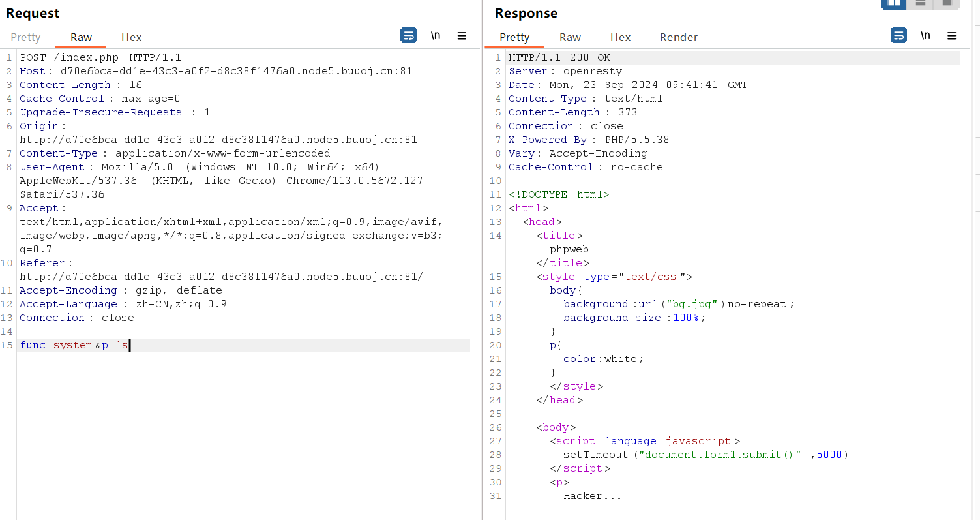The width and height of the screenshot is (980, 520).
Task: Click the request body line func=system&p=ls
Action: pyautogui.click(x=74, y=345)
